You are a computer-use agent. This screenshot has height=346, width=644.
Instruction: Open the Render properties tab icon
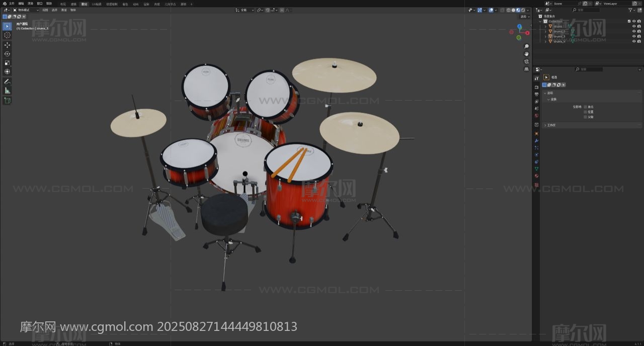point(536,88)
